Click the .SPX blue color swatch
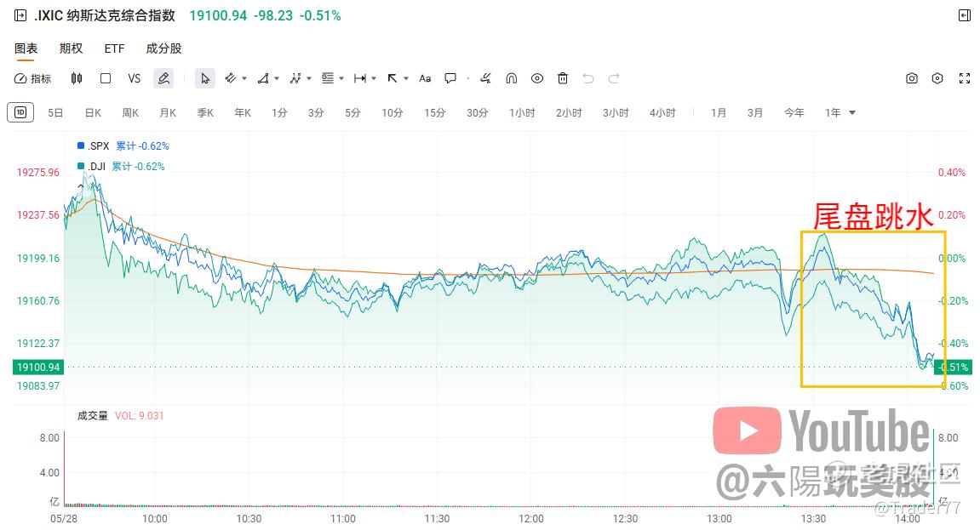Screen dimensions: 980x530 [x=80, y=145]
